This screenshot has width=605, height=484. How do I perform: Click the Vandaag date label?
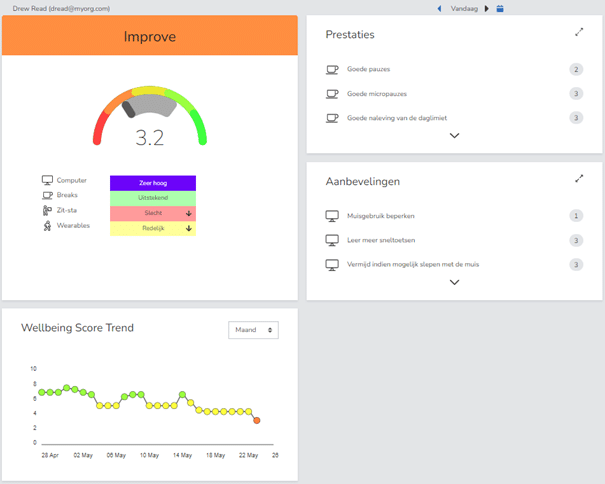point(464,8)
